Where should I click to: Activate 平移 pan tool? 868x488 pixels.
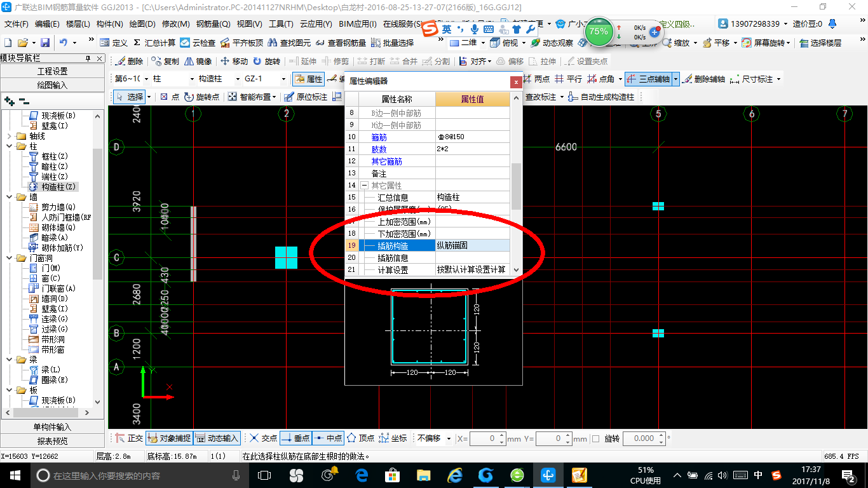tap(715, 43)
